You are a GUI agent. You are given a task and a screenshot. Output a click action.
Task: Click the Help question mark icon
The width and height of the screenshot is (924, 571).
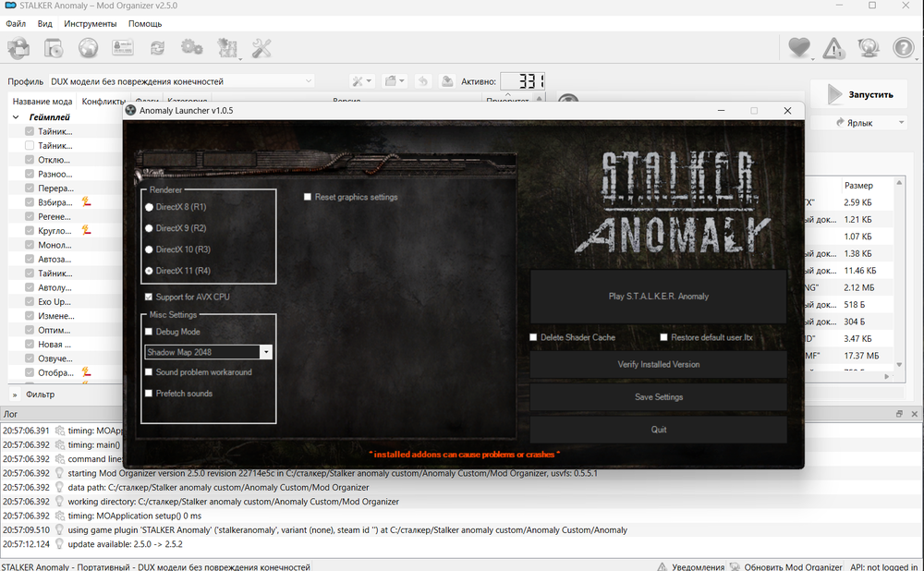(903, 48)
